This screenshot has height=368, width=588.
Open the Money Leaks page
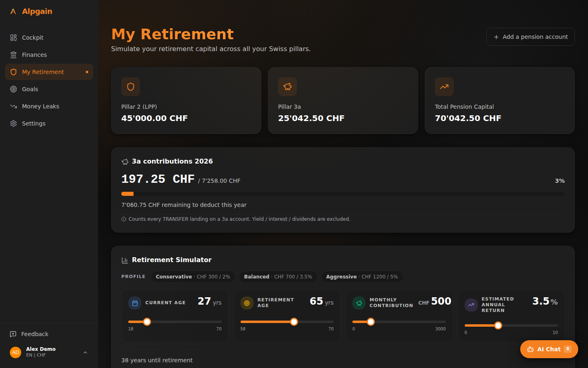(49, 106)
